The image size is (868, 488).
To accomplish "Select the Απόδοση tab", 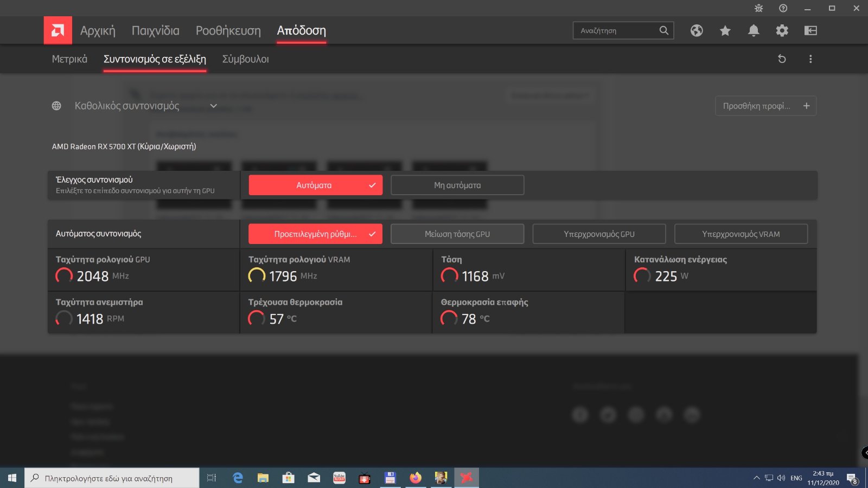I will click(301, 31).
